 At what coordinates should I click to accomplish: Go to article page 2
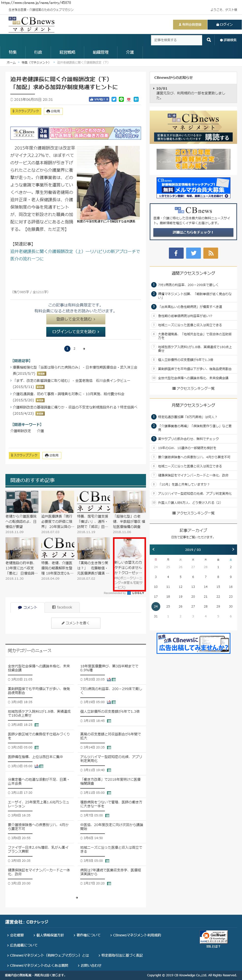click(74, 349)
